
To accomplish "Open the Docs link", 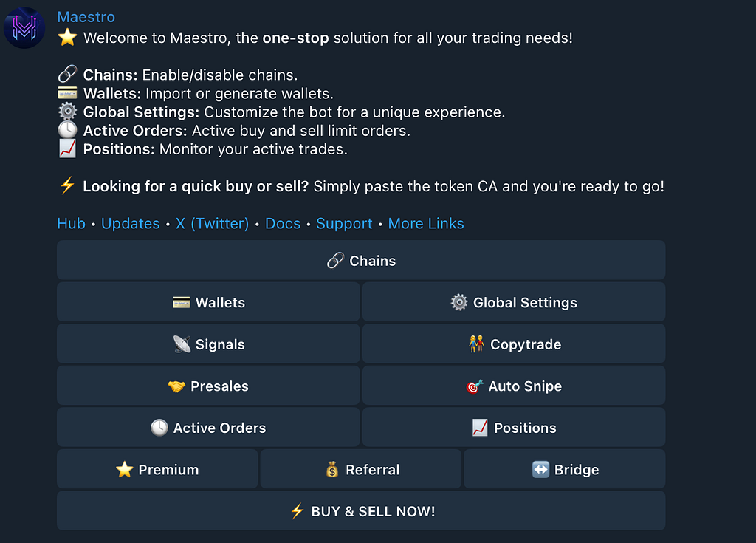I will point(283,223).
